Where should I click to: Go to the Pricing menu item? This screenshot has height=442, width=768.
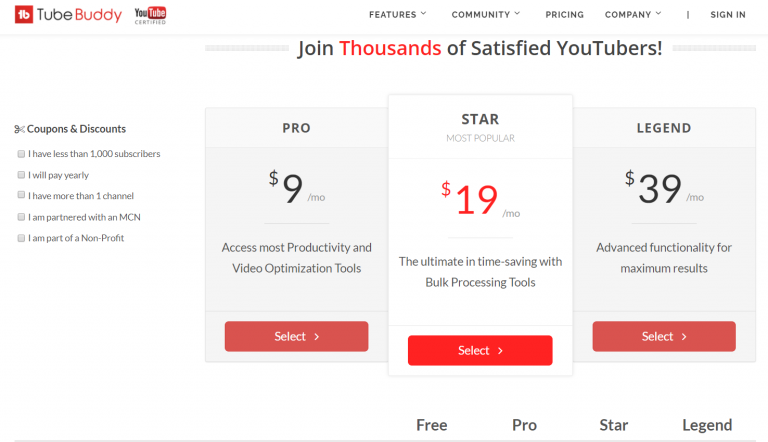click(x=565, y=15)
